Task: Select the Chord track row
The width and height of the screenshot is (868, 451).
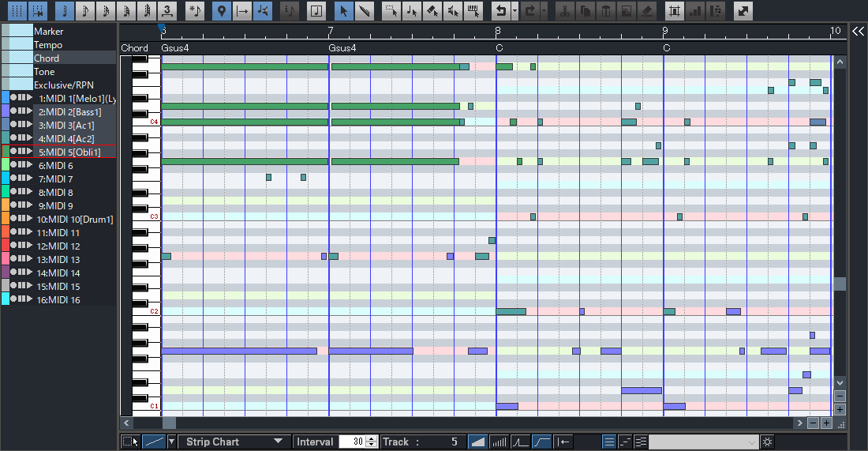Action: pos(58,58)
